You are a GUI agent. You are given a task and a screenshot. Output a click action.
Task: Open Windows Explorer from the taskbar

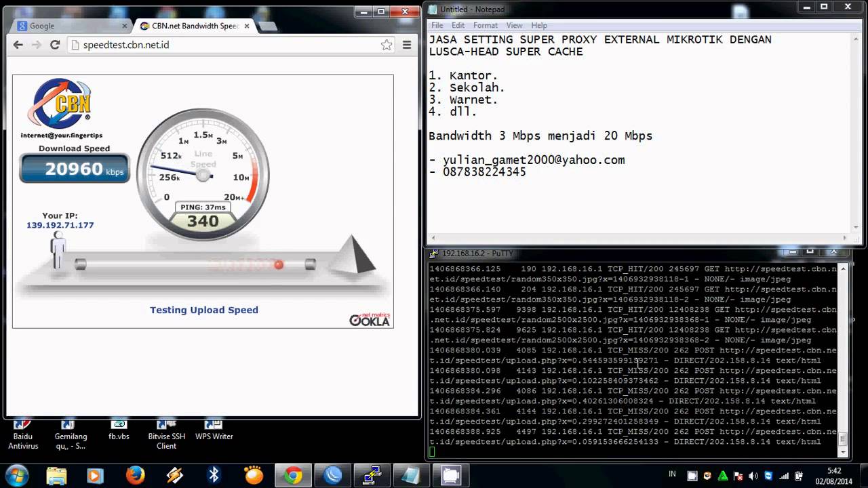[x=57, y=475]
